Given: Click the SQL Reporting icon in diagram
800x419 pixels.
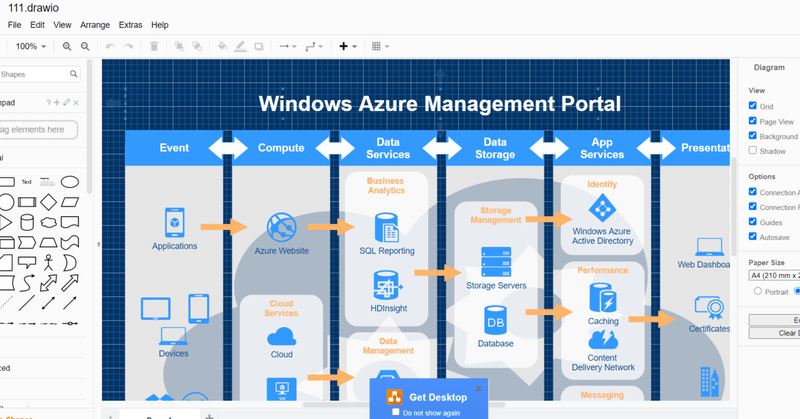Looking at the screenshot, I should pos(387,228).
